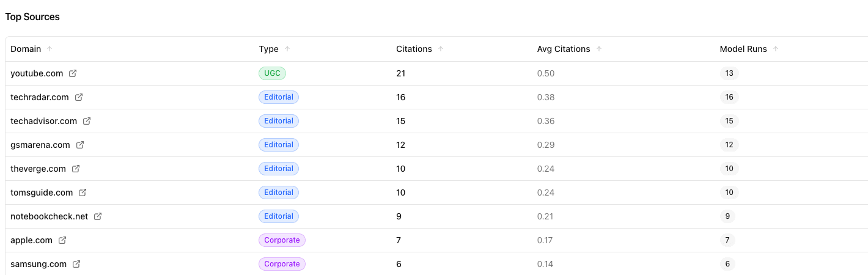This screenshot has height=275, width=868.
Task: Click avg citations value 0.21
Action: click(546, 216)
